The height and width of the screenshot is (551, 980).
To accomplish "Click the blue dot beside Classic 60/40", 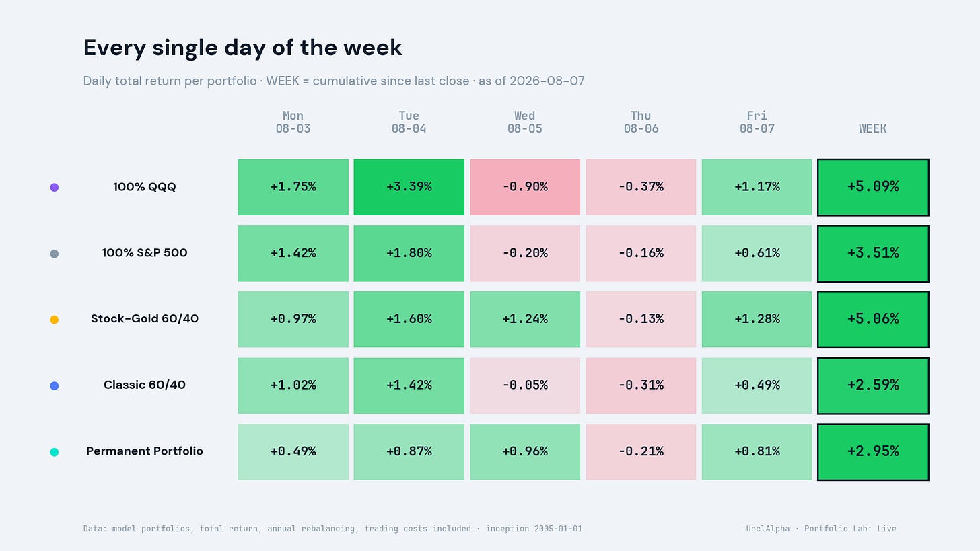I will [55, 385].
